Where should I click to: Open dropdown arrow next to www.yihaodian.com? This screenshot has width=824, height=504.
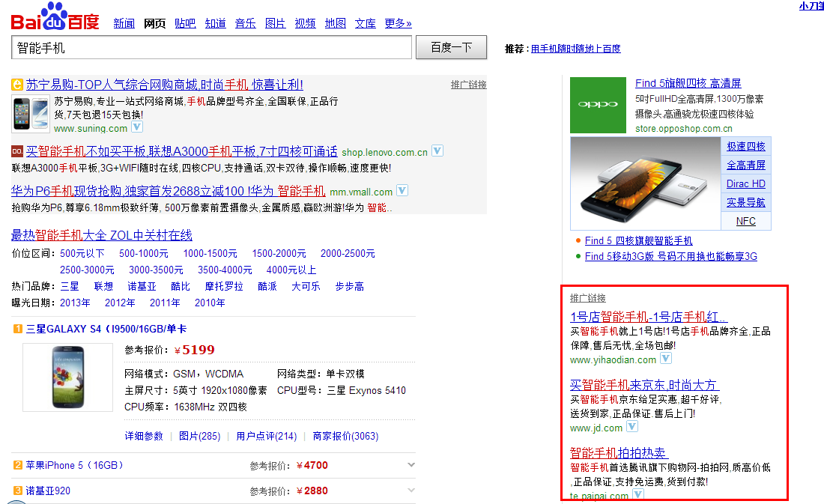coord(666,359)
